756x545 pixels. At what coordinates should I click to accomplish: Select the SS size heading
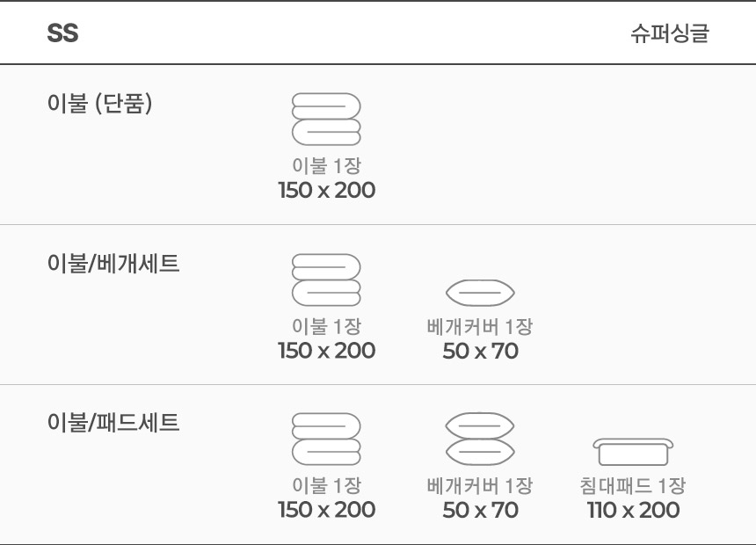pyautogui.click(x=62, y=33)
